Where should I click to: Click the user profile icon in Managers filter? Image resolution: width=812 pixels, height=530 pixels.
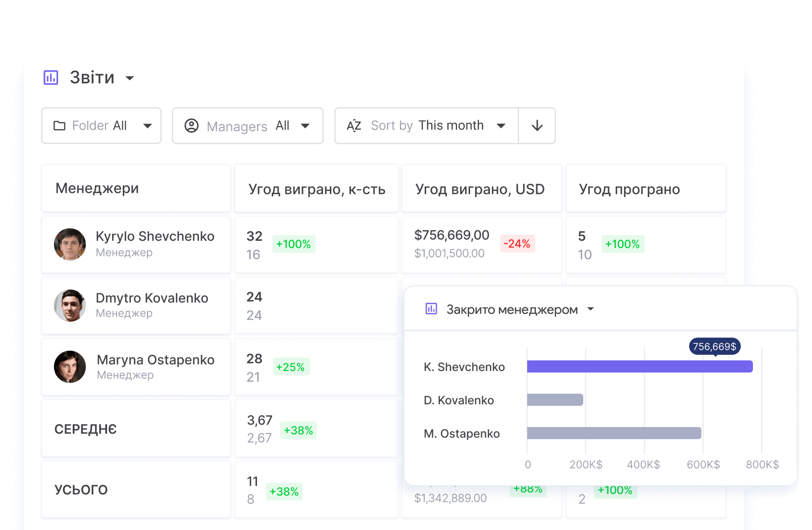coord(191,126)
